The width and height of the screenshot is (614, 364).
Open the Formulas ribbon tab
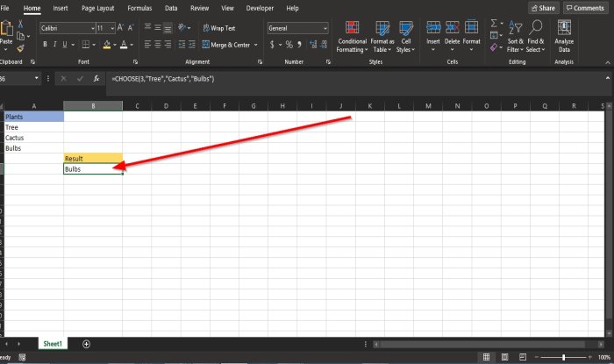point(139,8)
